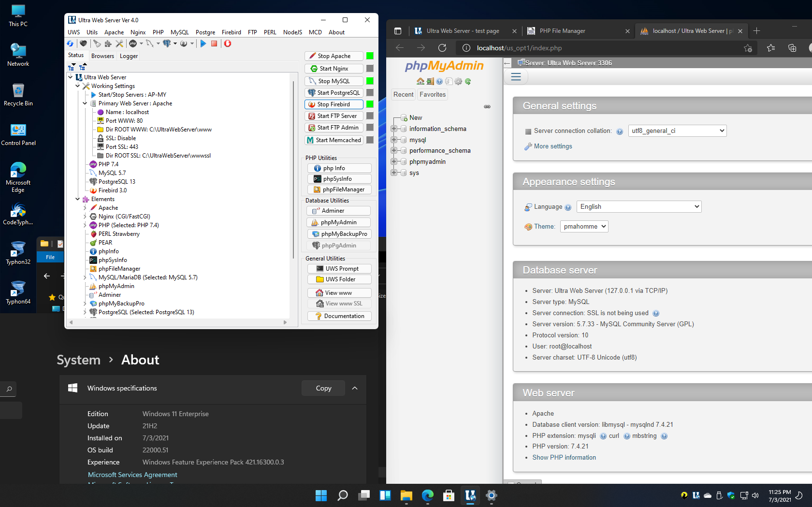This screenshot has height=507, width=812.
Task: Toggle the Start FTP Admin button
Action: 334,128
